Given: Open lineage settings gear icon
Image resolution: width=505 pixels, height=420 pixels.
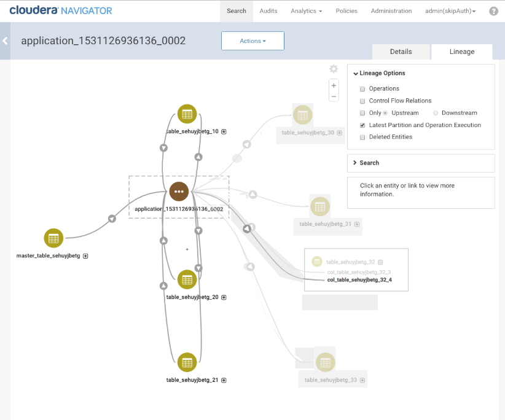Looking at the screenshot, I should (x=334, y=69).
